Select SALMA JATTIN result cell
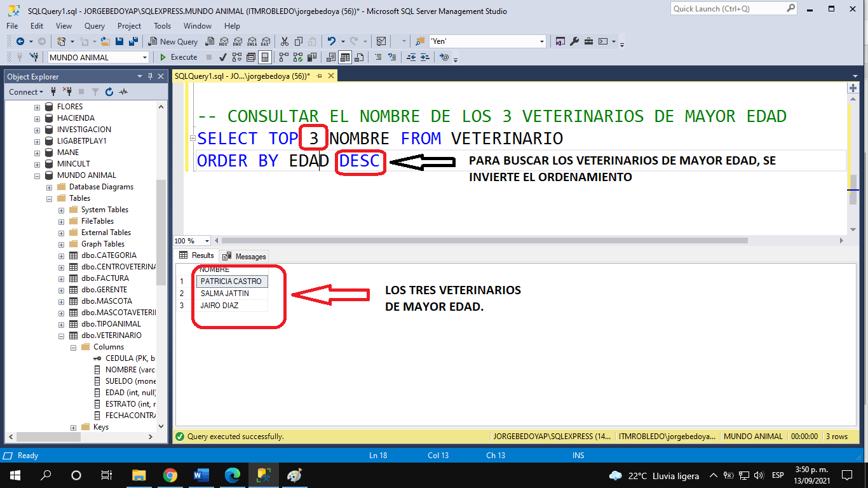868x488 pixels. [x=231, y=294]
